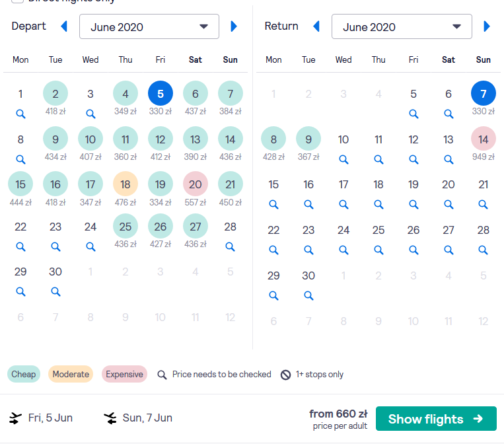Toggle the direct flights only checkbox
This screenshot has width=504, height=444.
(17, 1)
